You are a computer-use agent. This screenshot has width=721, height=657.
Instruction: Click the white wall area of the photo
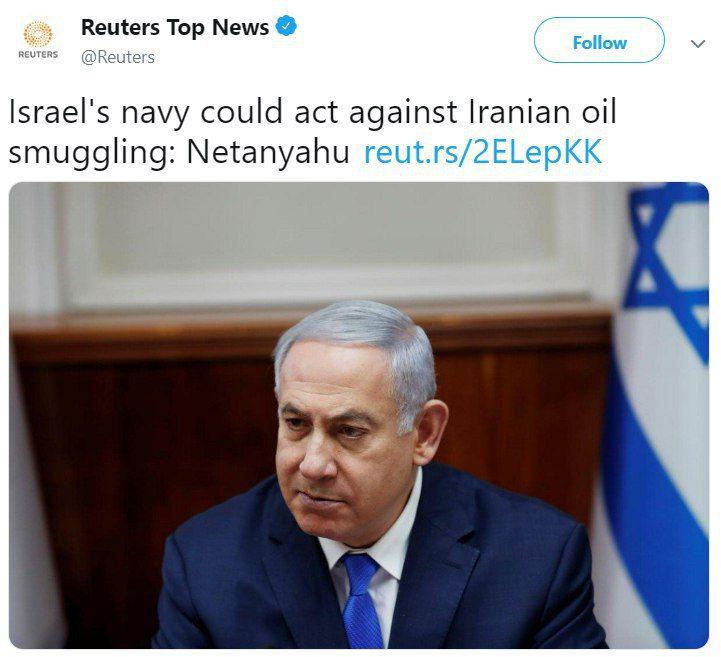pos(299,239)
